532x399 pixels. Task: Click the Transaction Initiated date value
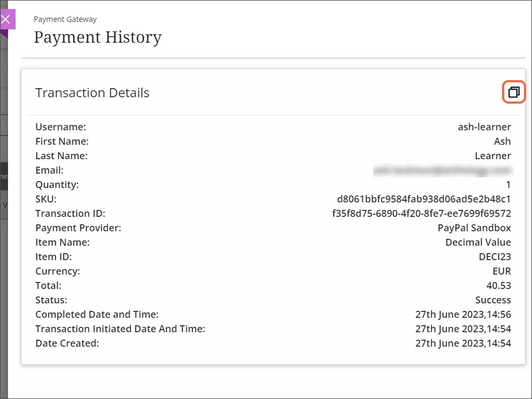coord(464,328)
